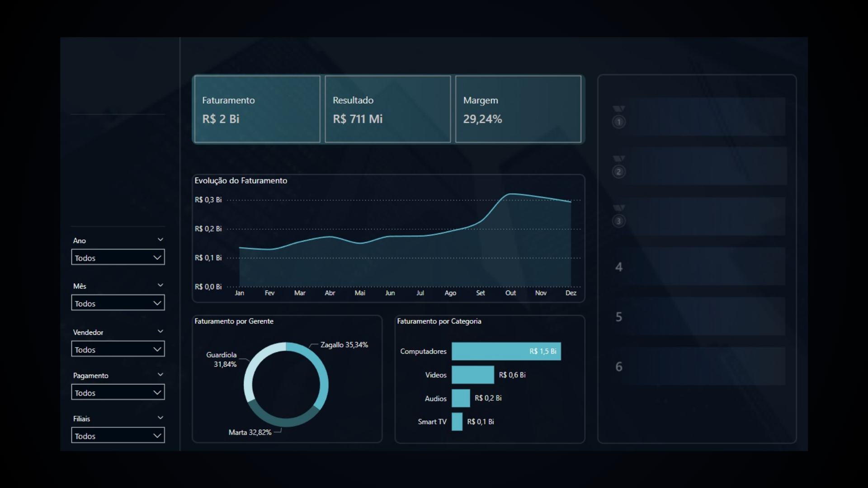This screenshot has height=488, width=868.
Task: Select the circled number 3 badge
Action: coord(619,221)
